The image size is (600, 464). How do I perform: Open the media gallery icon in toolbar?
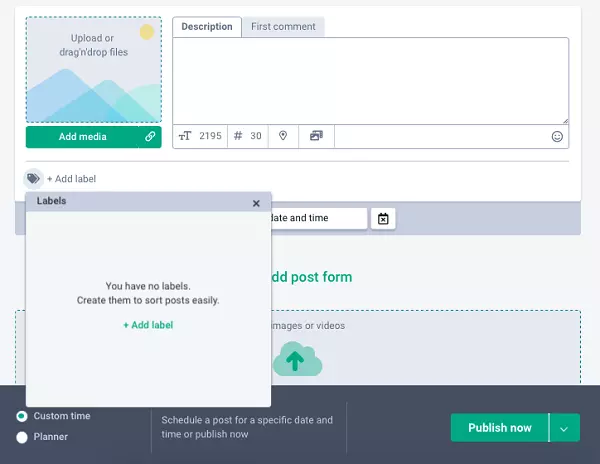[x=316, y=136]
